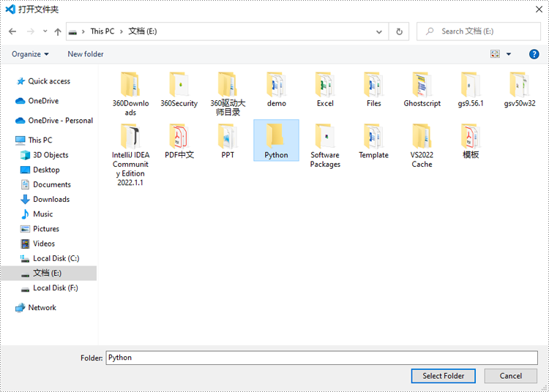Screen dimensions: 549x392
Task: Click This PC in address breadcrumb
Action: (x=102, y=31)
